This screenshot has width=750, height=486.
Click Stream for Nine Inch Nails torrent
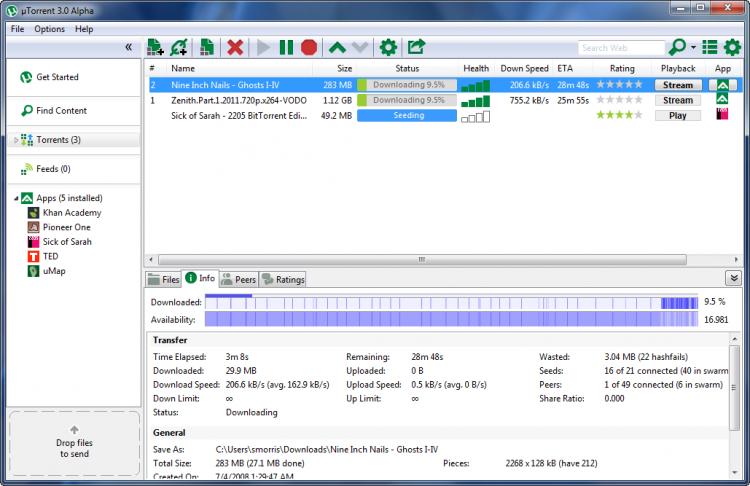point(678,85)
